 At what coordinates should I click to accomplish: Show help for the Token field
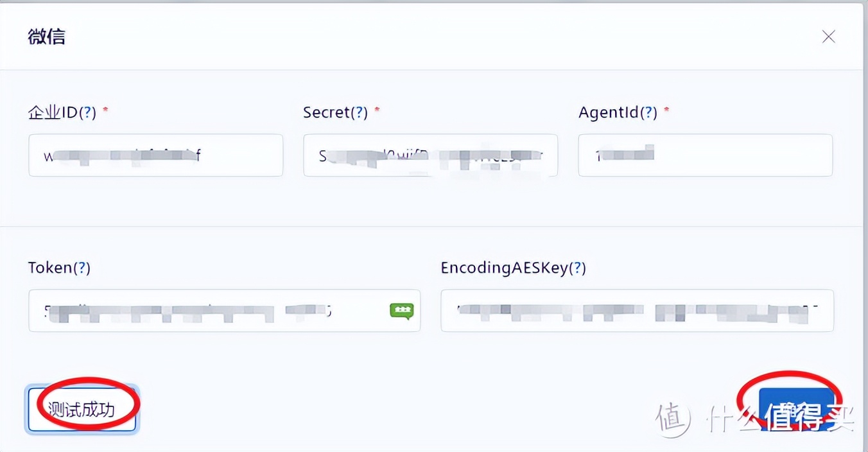click(82, 268)
